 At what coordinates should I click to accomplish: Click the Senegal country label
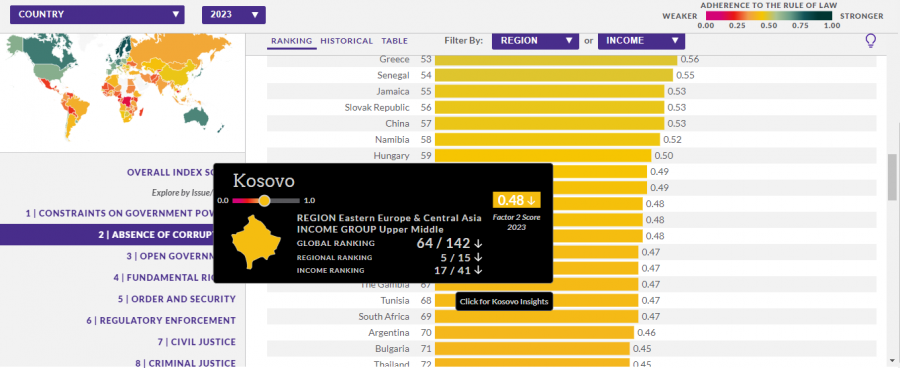click(x=393, y=75)
